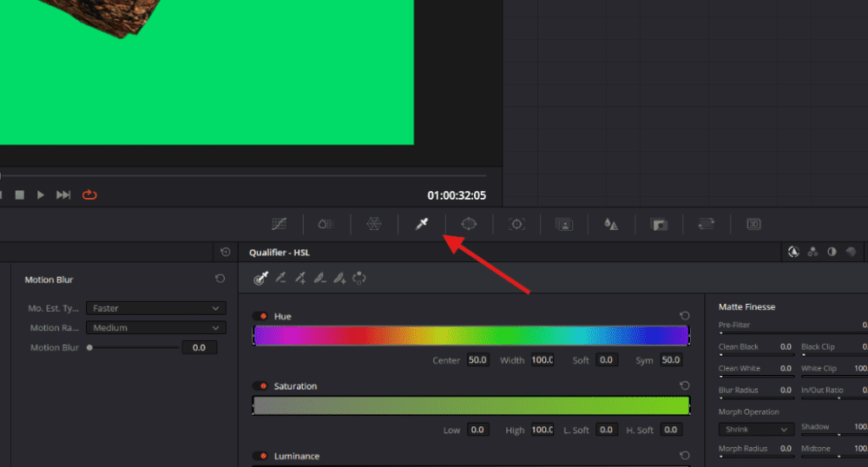Click the Clean White value
This screenshot has width=868, height=467.
786,369
